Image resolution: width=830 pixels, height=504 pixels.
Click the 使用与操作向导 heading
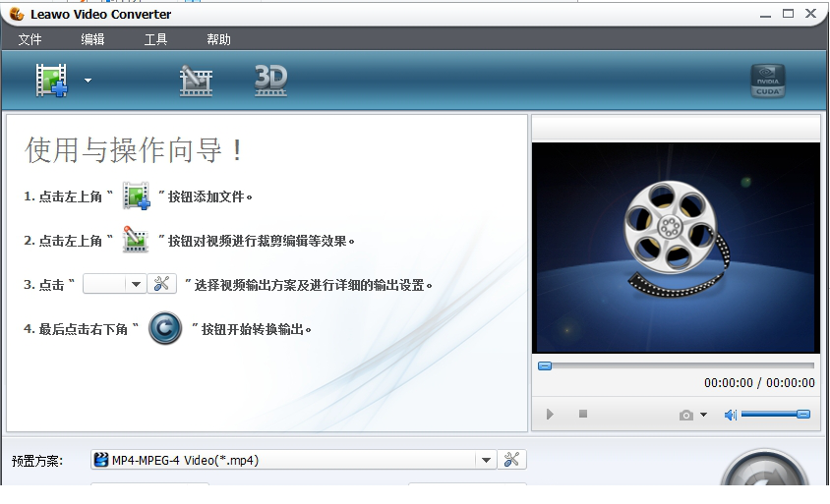134,149
